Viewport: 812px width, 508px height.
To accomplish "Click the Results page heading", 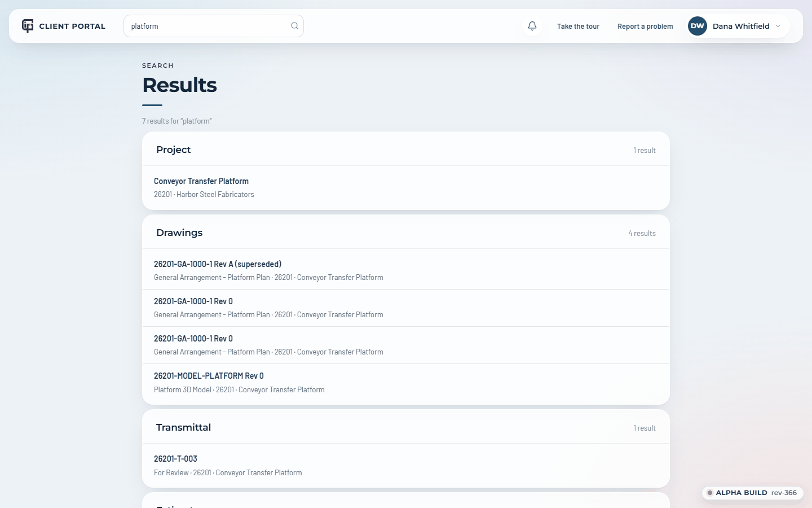I will tap(179, 85).
